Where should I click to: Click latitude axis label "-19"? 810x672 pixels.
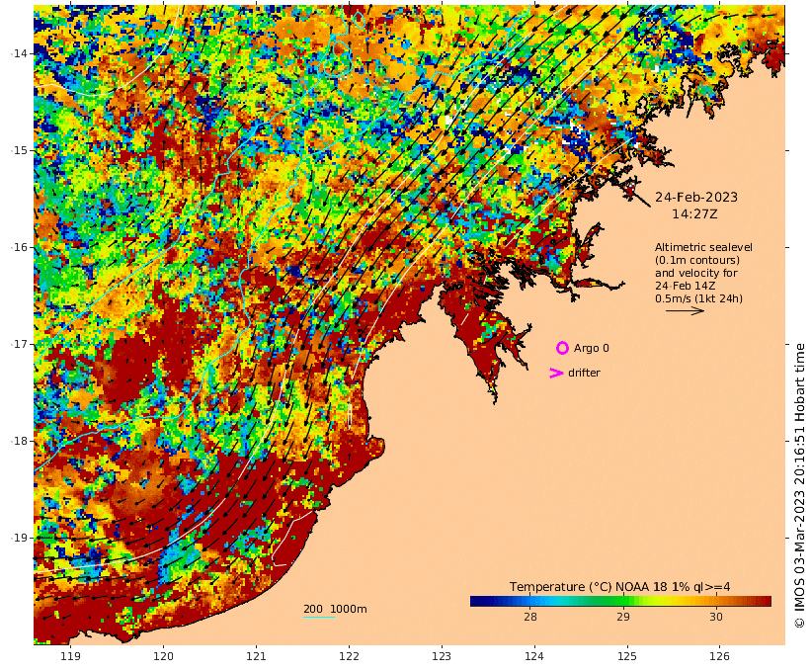point(19,538)
